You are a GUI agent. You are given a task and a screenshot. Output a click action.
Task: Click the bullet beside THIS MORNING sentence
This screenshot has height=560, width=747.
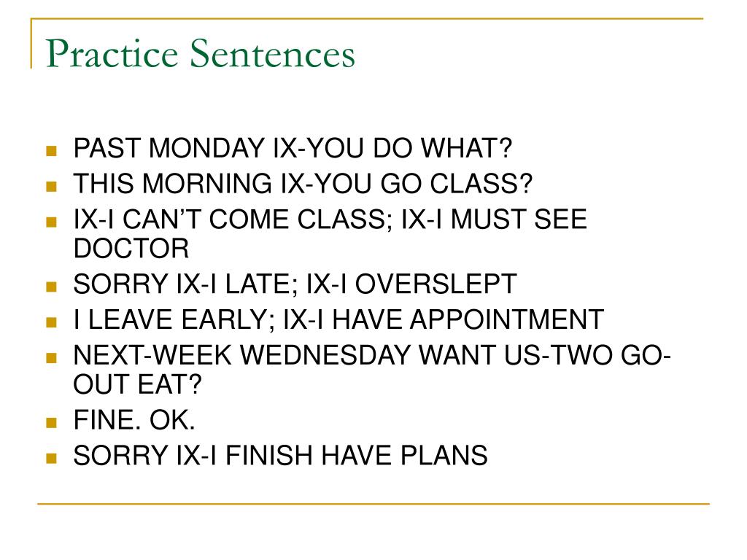[52, 186]
